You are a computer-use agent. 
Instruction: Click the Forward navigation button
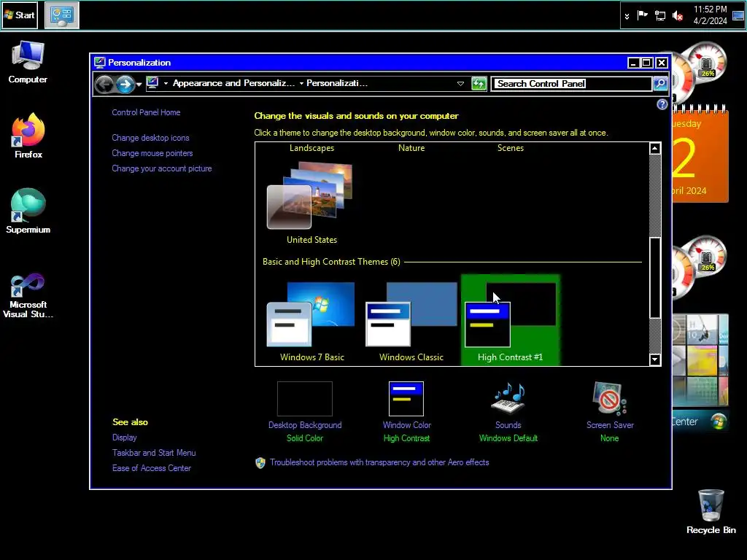point(125,85)
